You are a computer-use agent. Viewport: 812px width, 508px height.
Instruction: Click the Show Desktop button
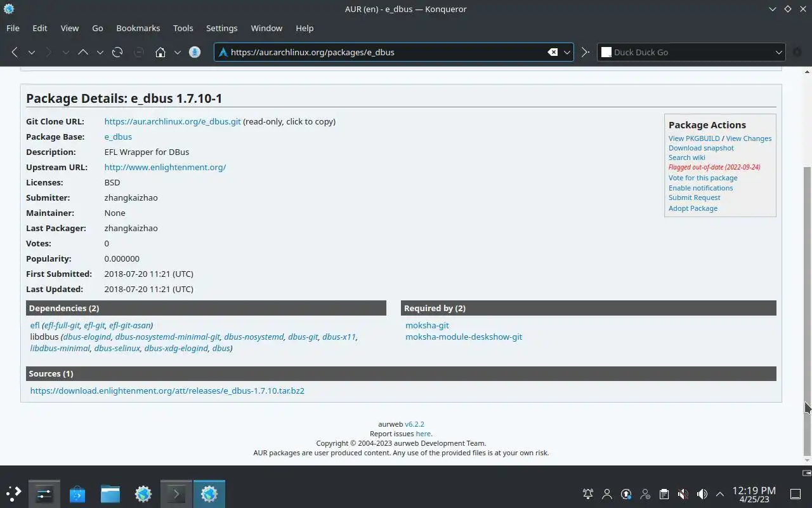tap(796, 494)
